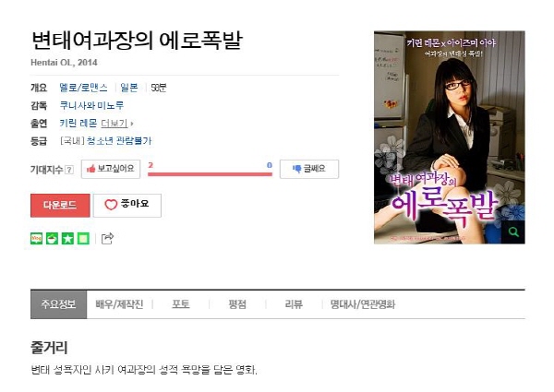The height and width of the screenshot is (392, 554).
Task: Go to the 리뷰 tab
Action: point(294,304)
